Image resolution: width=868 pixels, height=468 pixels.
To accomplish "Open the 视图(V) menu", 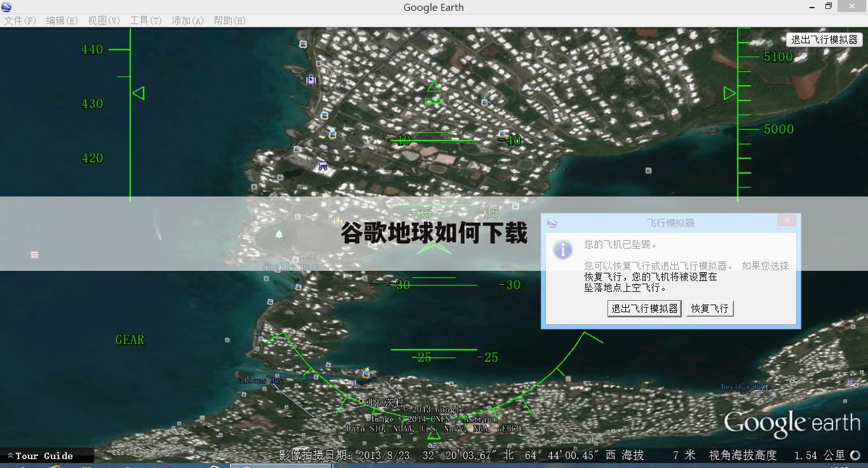I will (x=104, y=20).
